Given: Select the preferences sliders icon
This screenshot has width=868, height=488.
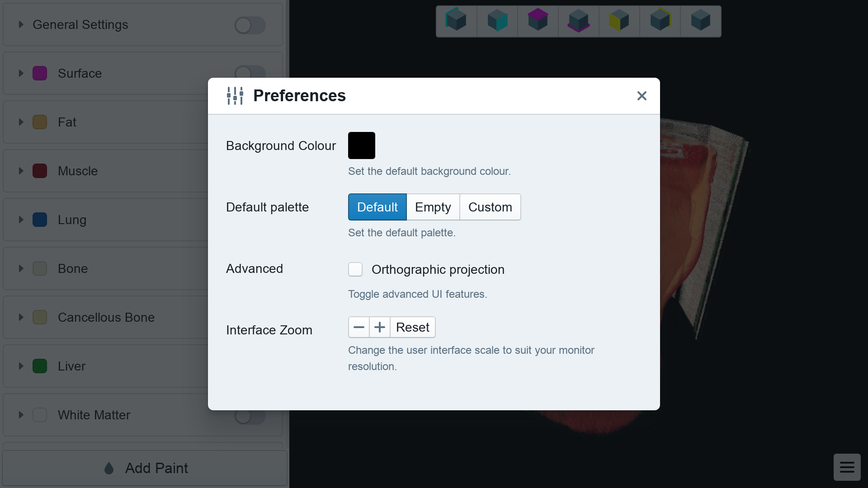Looking at the screenshot, I should pyautogui.click(x=234, y=95).
